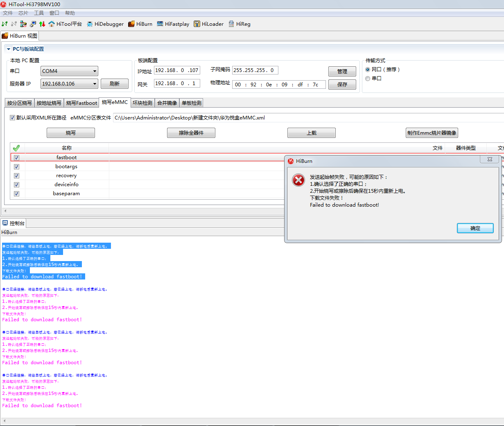504x426 pixels.
Task: Select the bootargs row name
Action: click(x=66, y=167)
